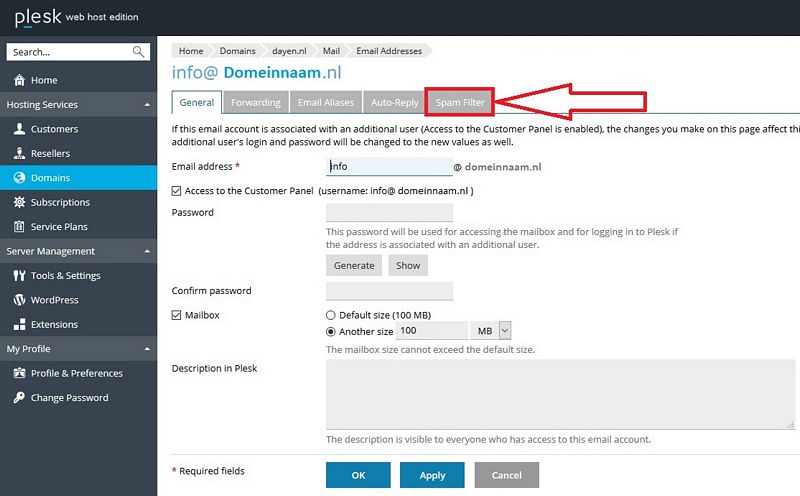This screenshot has width=800, height=496.
Task: Click the Password input field
Action: [389, 212]
